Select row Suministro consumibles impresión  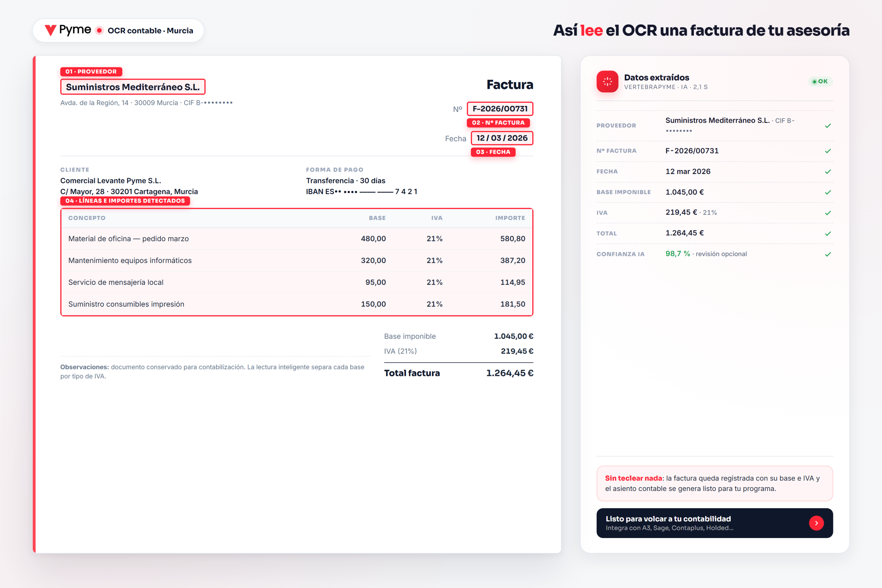click(297, 304)
